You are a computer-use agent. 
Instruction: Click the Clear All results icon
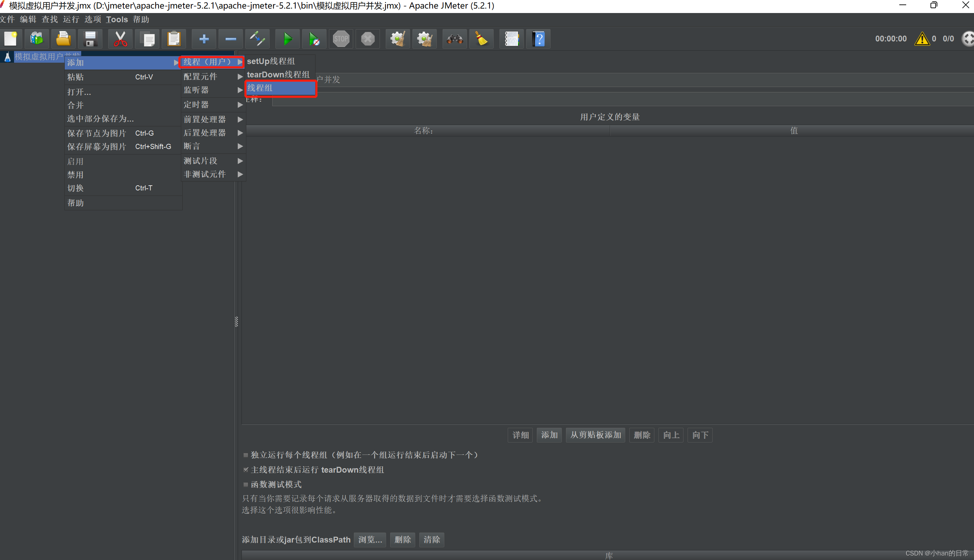[x=425, y=39]
